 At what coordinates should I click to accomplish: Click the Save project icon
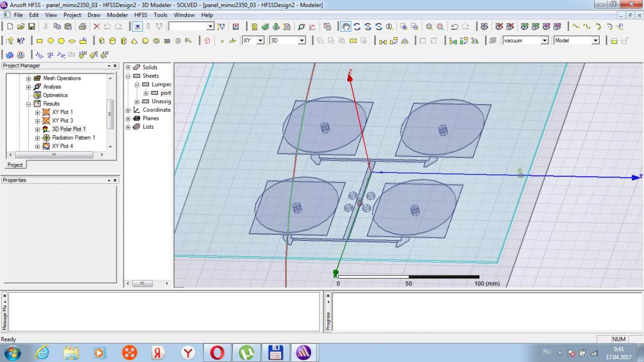pos(31,27)
